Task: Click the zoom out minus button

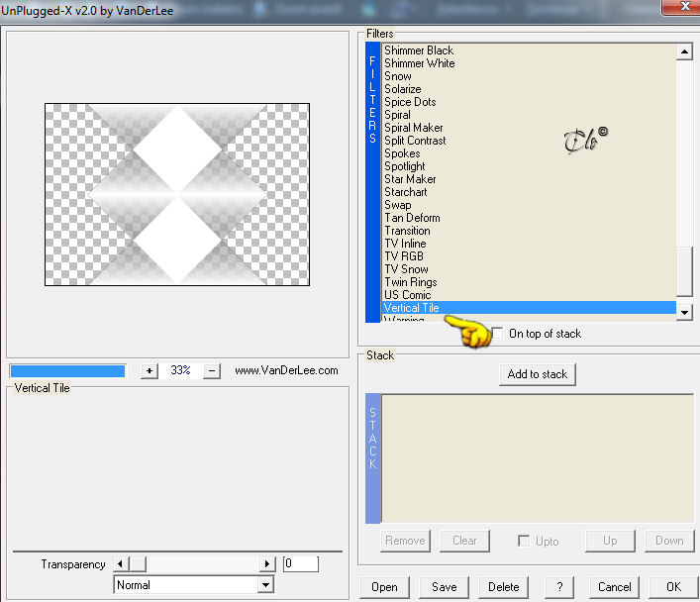Action: pyautogui.click(x=212, y=370)
